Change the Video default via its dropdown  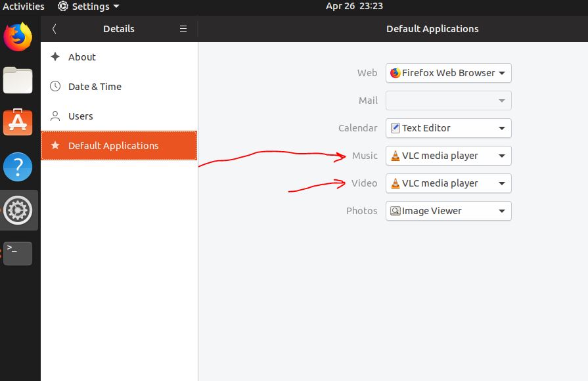448,183
